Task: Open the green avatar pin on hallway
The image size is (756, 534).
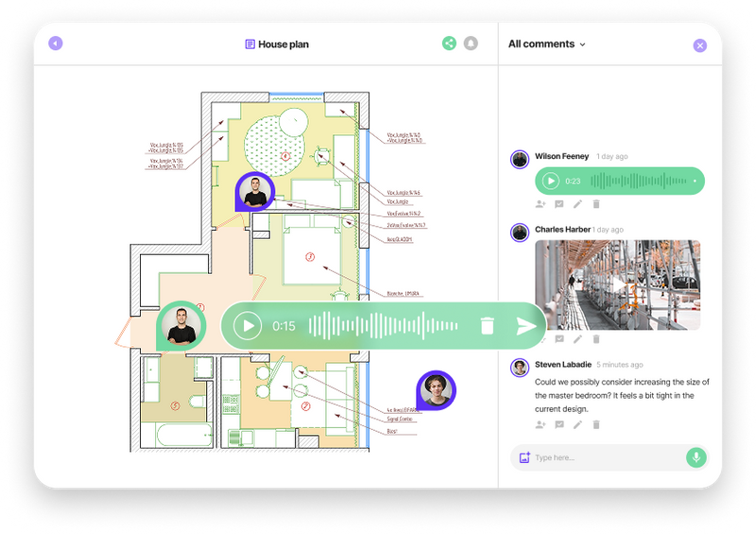Action: coord(181,326)
